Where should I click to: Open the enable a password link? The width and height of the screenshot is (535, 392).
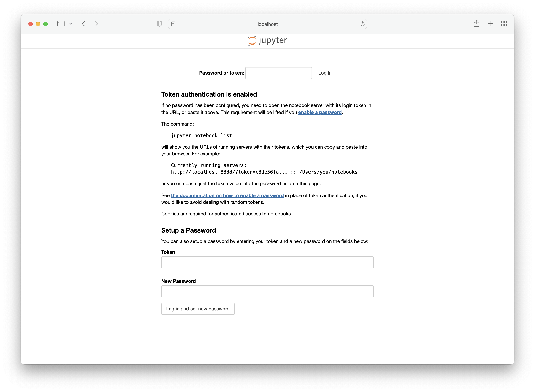tap(320, 113)
